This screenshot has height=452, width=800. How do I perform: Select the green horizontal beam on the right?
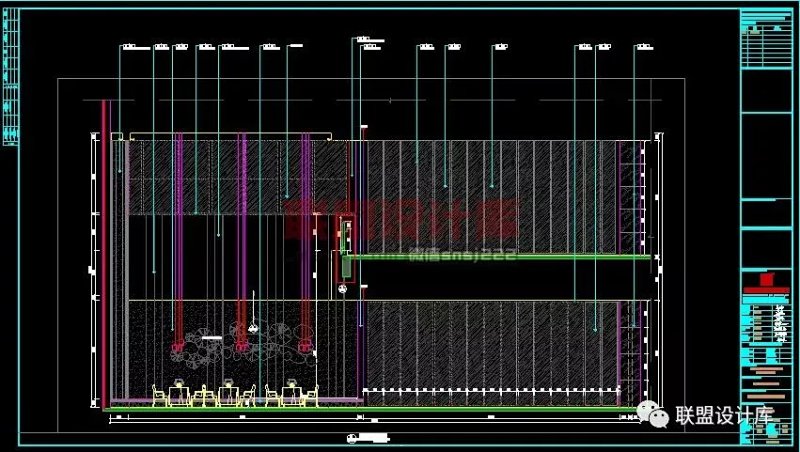click(500, 257)
